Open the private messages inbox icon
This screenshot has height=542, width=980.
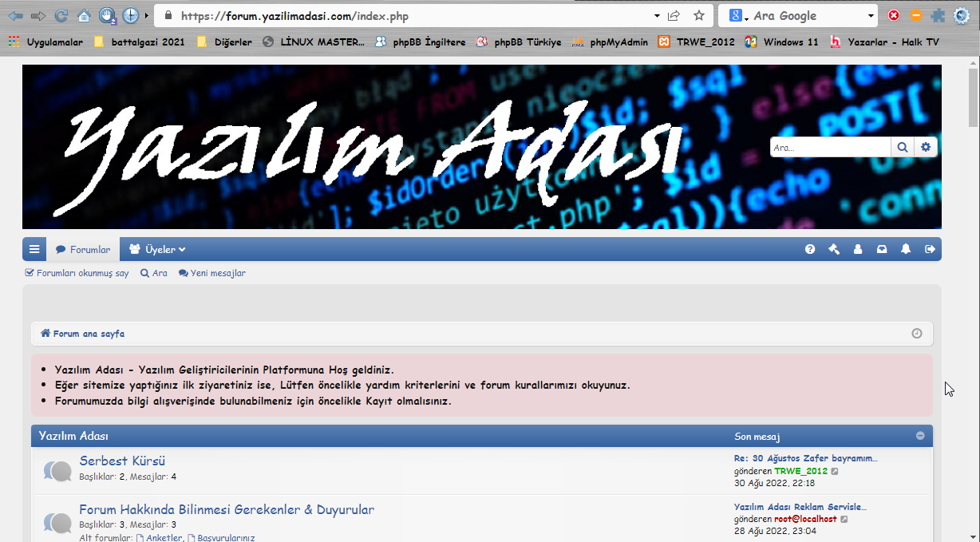coord(882,249)
